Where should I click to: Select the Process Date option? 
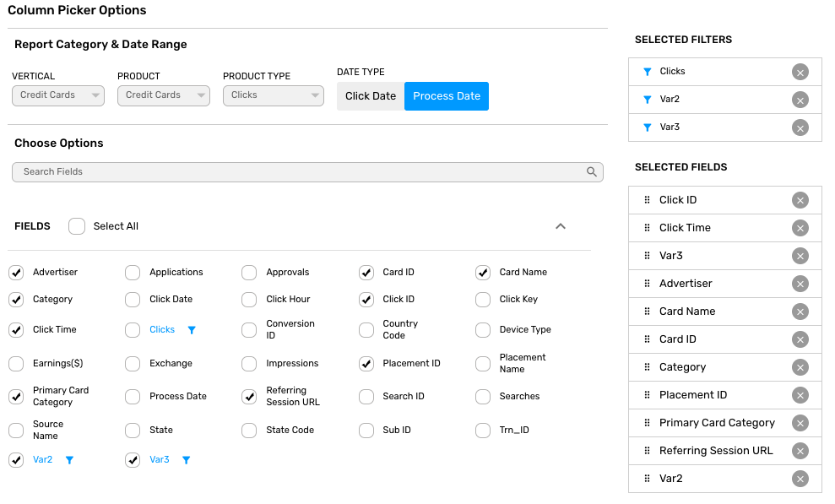pyautogui.click(x=447, y=96)
